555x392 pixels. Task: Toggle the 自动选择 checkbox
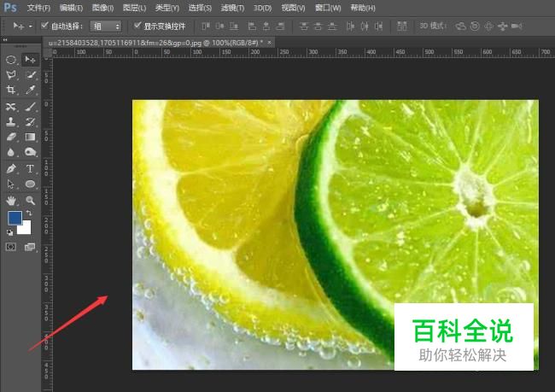(44, 26)
